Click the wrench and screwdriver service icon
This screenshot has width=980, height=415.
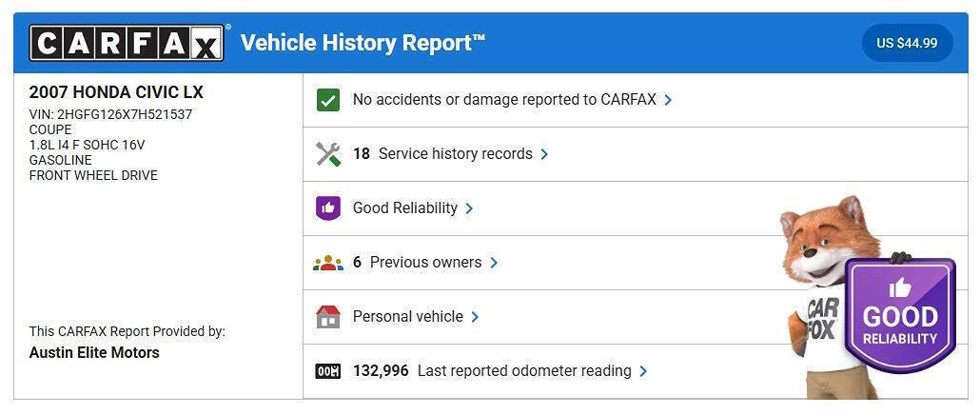(328, 154)
